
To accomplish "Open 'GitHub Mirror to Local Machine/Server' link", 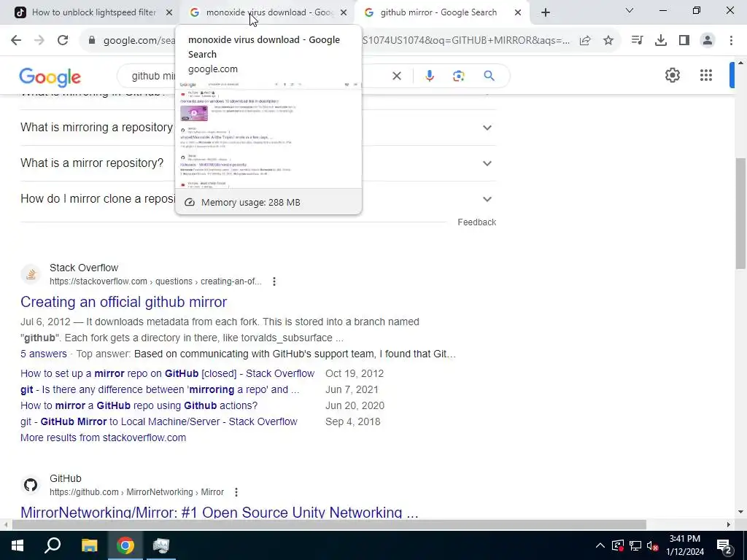I will pos(158,422).
